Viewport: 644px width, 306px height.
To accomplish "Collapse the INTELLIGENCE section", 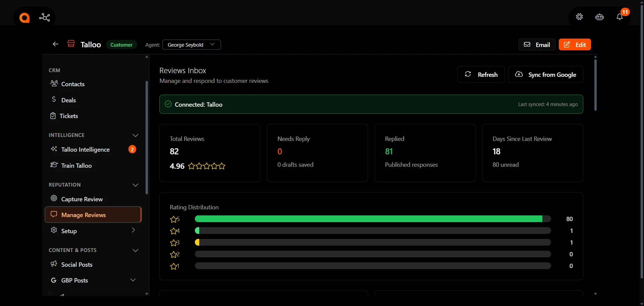I will [136, 135].
